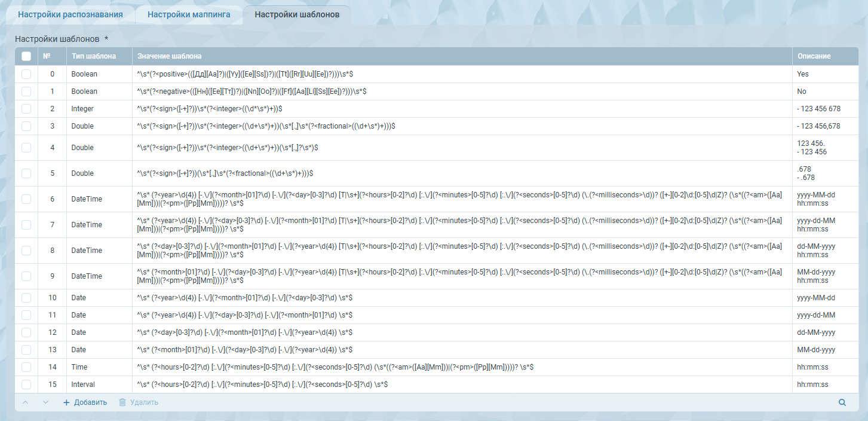Select the checkbox for row 6 DateTime
868x421 pixels.
coord(26,199)
